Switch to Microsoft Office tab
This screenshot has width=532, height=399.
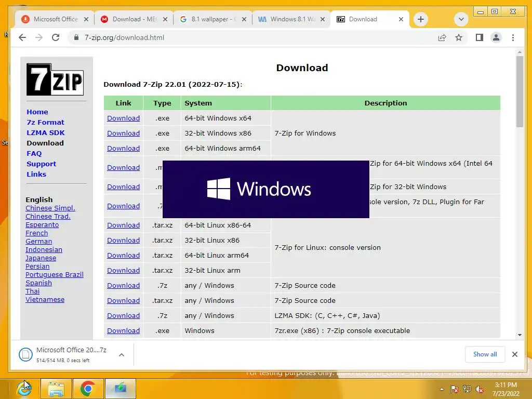(54, 19)
